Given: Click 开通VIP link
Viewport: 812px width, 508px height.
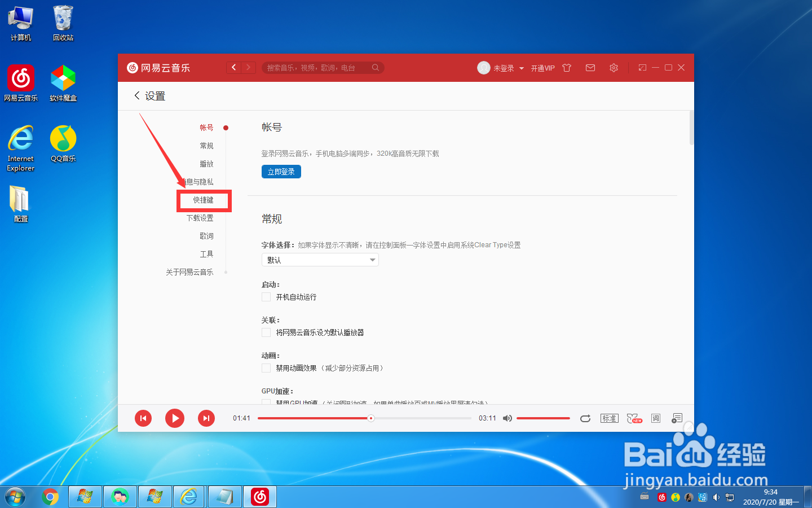Looking at the screenshot, I should [x=542, y=68].
